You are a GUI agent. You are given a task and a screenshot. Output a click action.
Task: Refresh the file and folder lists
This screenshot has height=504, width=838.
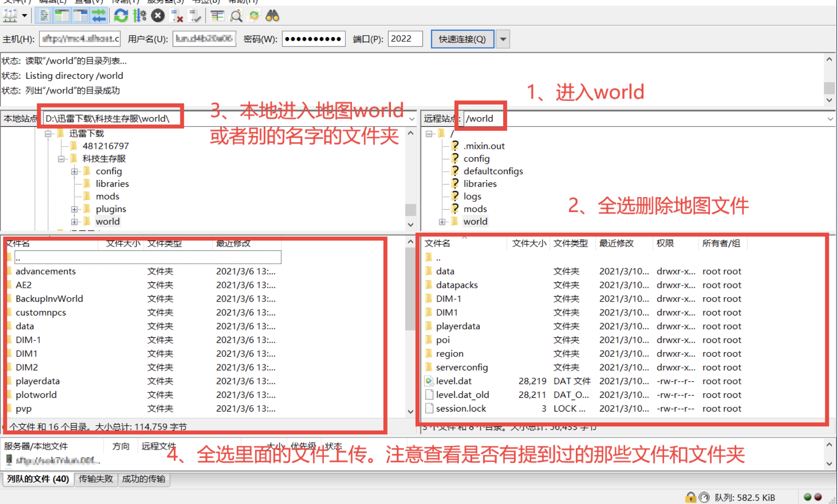[121, 16]
